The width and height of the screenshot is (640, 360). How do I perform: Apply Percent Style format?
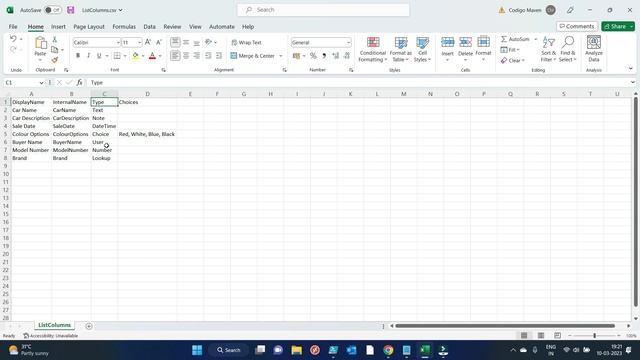click(x=313, y=56)
